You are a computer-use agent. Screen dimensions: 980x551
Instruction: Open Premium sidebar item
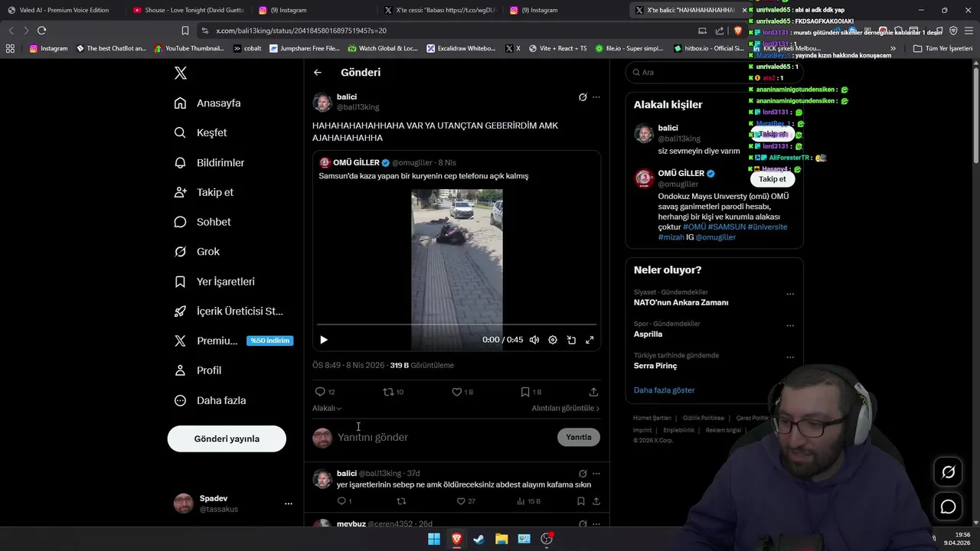tap(234, 341)
